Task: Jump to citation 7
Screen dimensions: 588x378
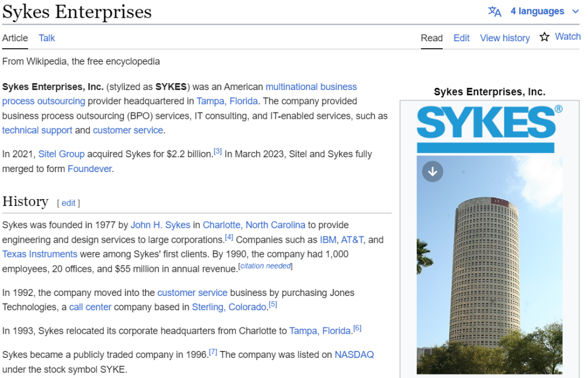Action: click(213, 352)
